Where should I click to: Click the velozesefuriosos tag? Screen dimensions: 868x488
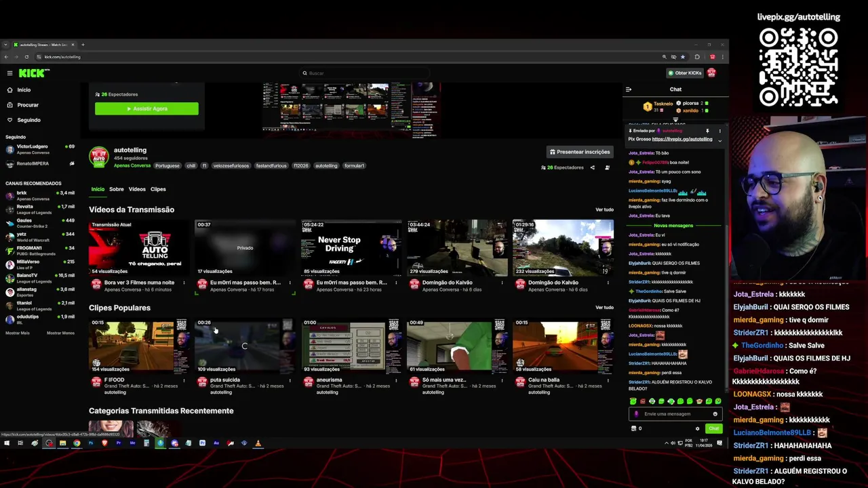pos(231,166)
